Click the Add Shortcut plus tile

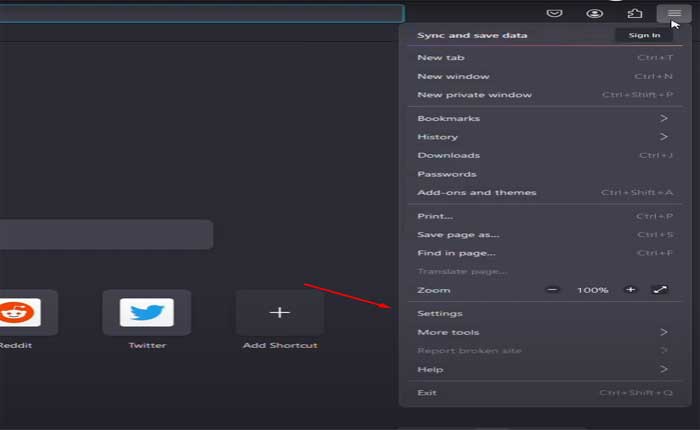pos(279,313)
